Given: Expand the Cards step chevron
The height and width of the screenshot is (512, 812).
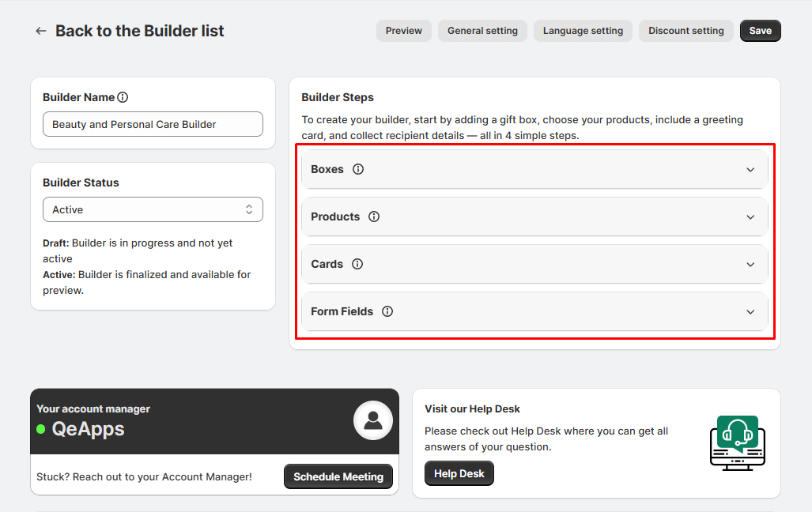Looking at the screenshot, I should (750, 264).
